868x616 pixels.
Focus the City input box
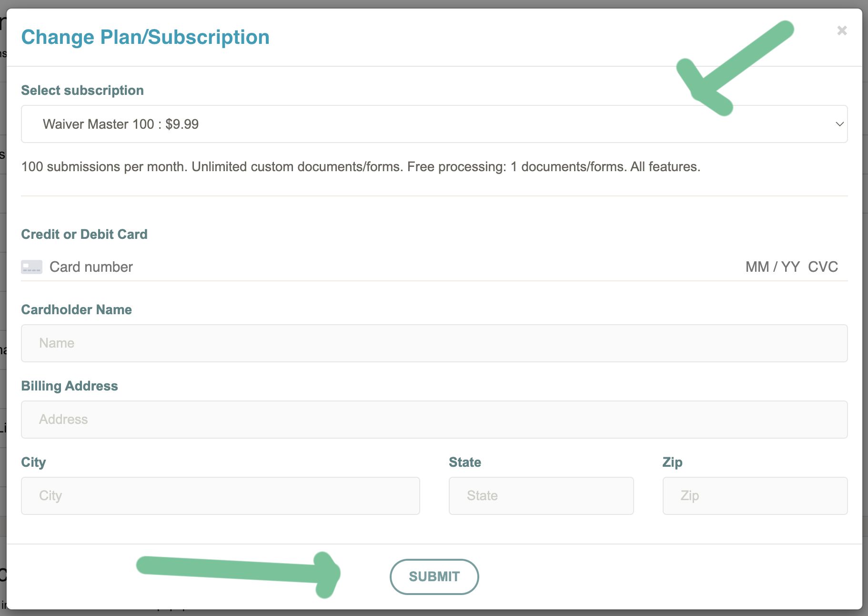coord(220,495)
